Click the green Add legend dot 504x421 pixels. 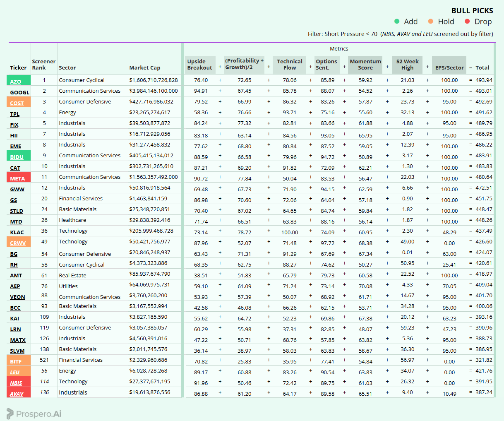tap(397, 22)
